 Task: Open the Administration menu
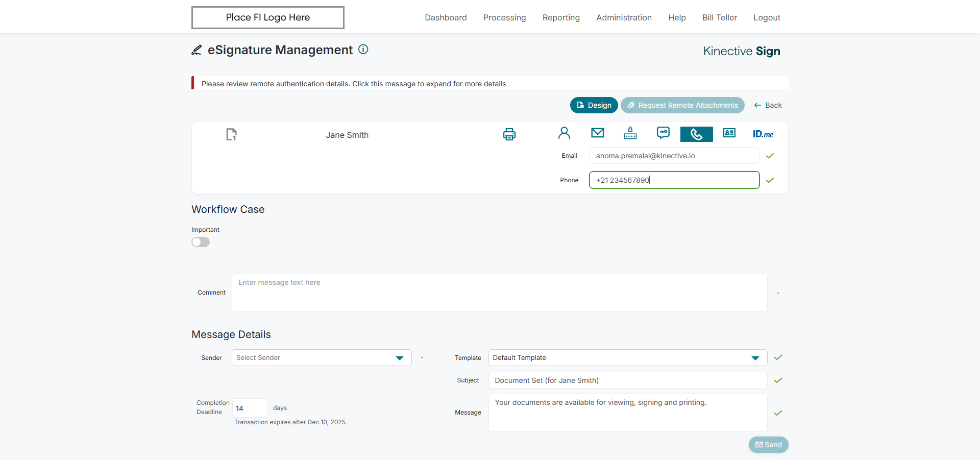(x=624, y=18)
